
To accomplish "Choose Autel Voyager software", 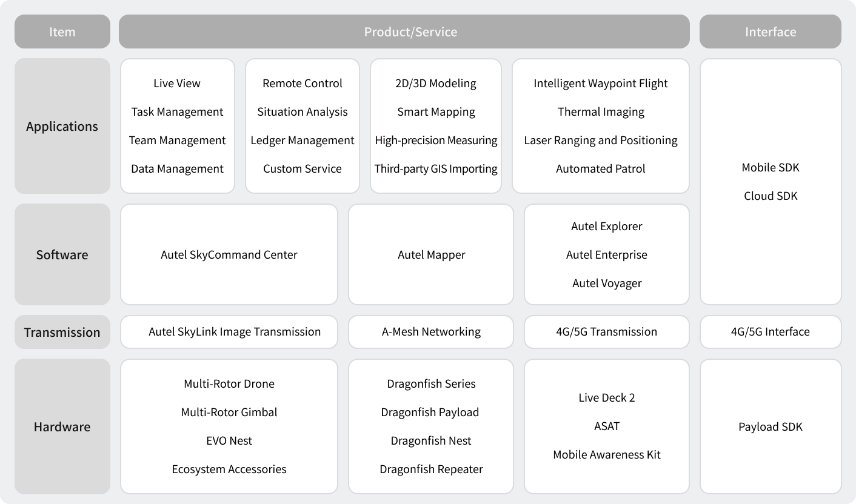I will [607, 283].
